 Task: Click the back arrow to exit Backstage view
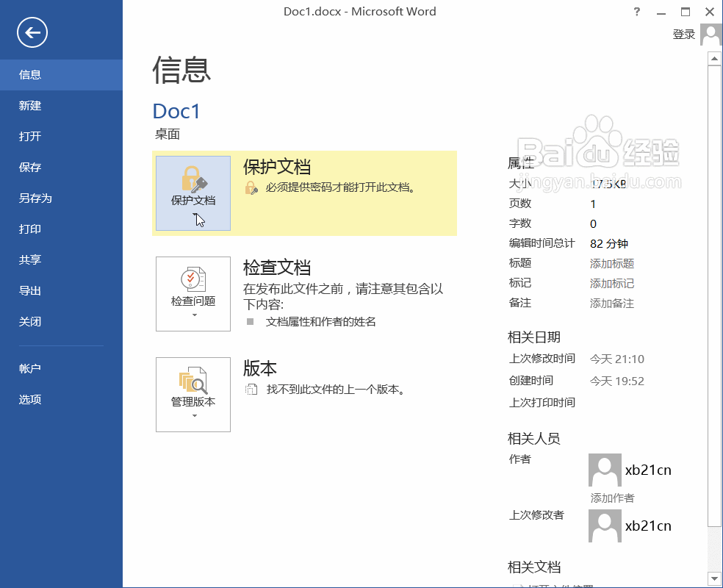31,32
